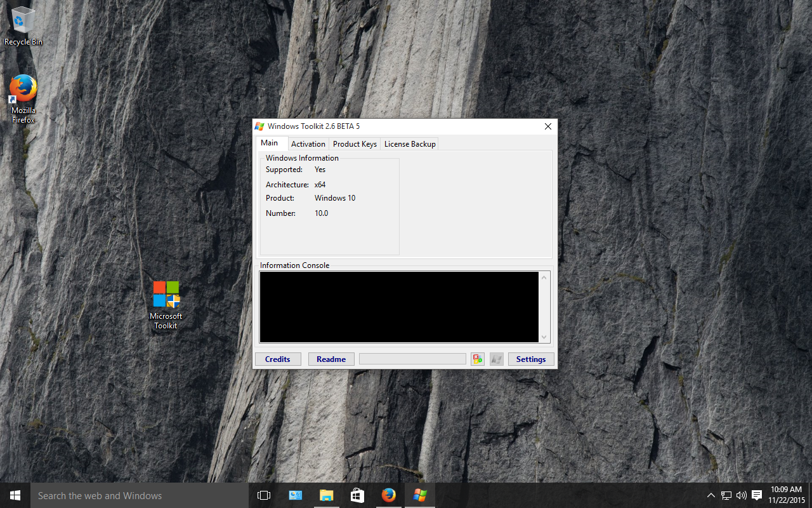Click the grayed Windows flag icon button
Image resolution: width=812 pixels, height=508 pixels.
coord(496,359)
